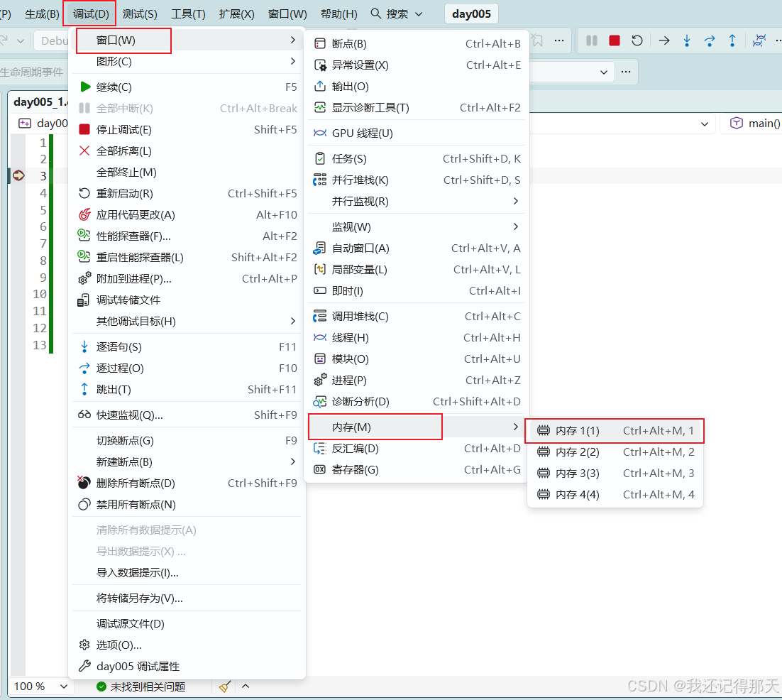This screenshot has height=700, width=782.
Task: Select 重启性能探查器(L) entry
Action: [x=187, y=258]
